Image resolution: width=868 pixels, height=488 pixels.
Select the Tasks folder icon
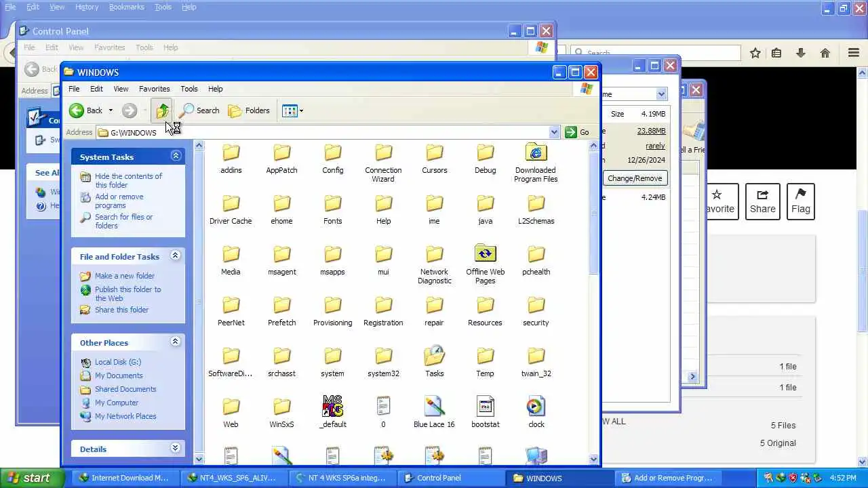[x=435, y=357]
